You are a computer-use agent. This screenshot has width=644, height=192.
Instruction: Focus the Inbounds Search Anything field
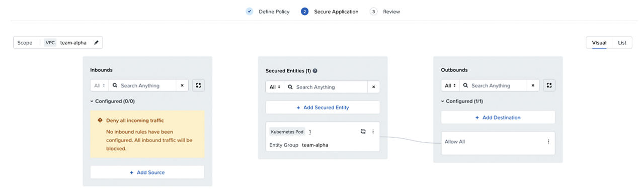pyautogui.click(x=143, y=85)
